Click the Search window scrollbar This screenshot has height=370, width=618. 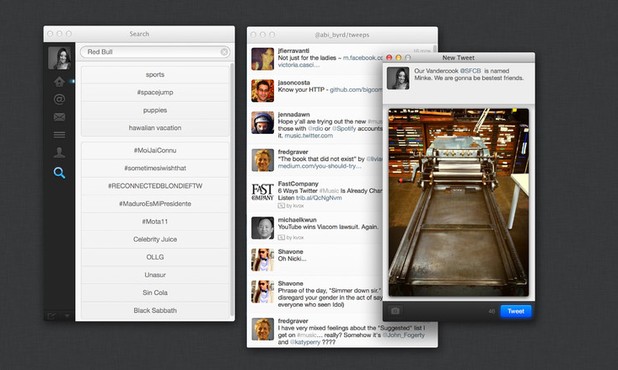coord(232,191)
